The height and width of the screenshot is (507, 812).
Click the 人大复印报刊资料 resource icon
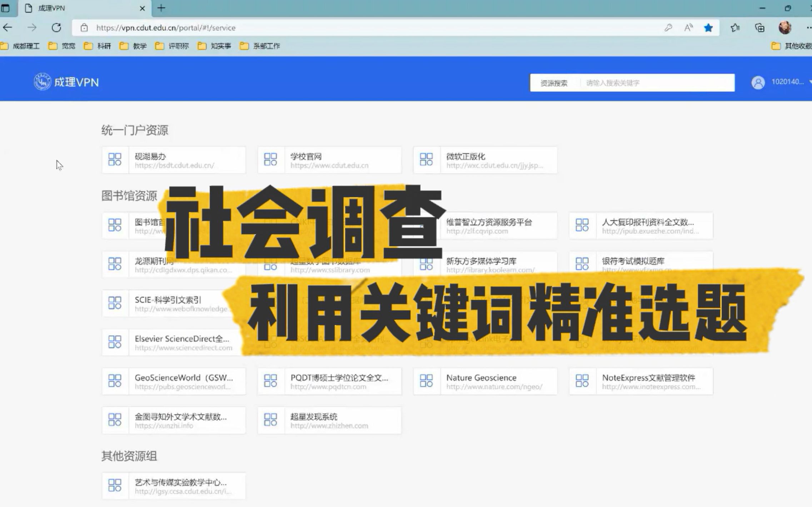pyautogui.click(x=582, y=225)
